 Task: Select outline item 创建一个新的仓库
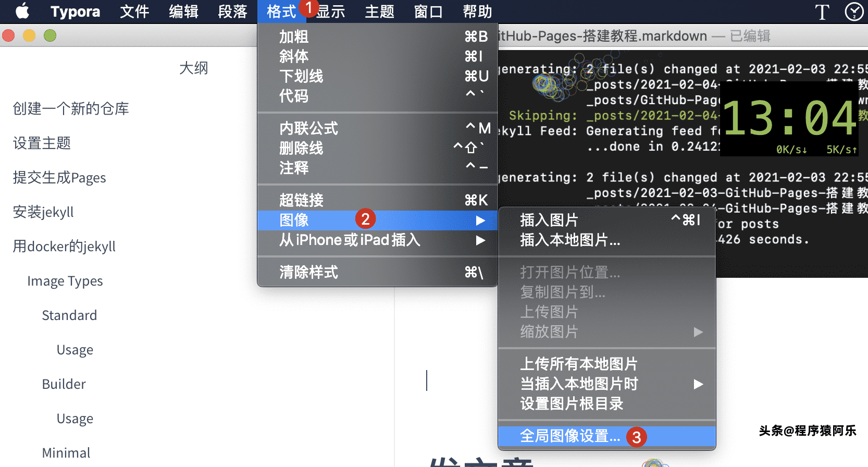point(71,108)
